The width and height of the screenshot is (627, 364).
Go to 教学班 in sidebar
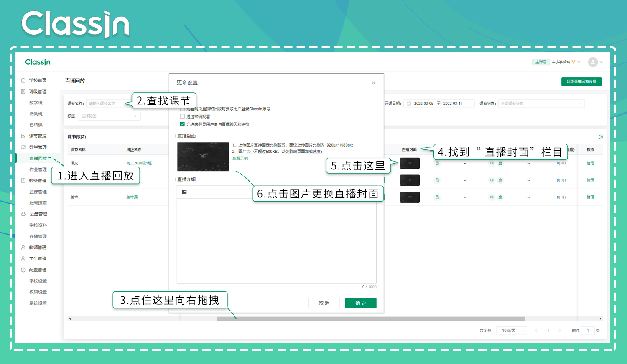(36, 103)
